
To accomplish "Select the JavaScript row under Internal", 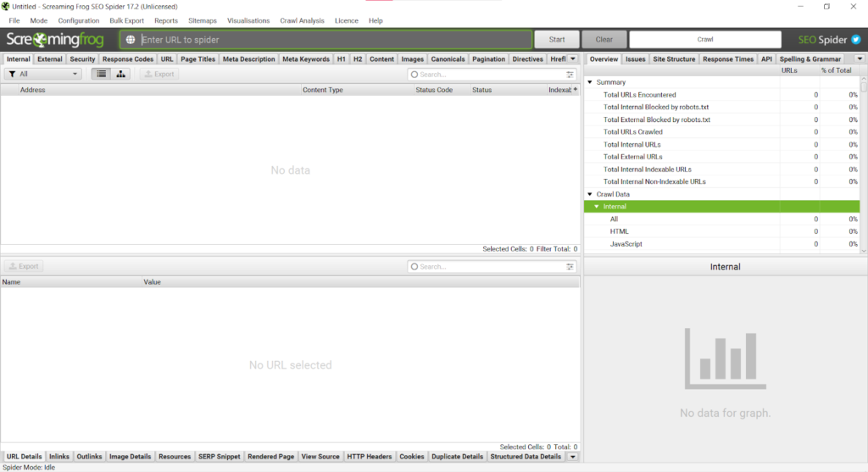I will pos(722,244).
